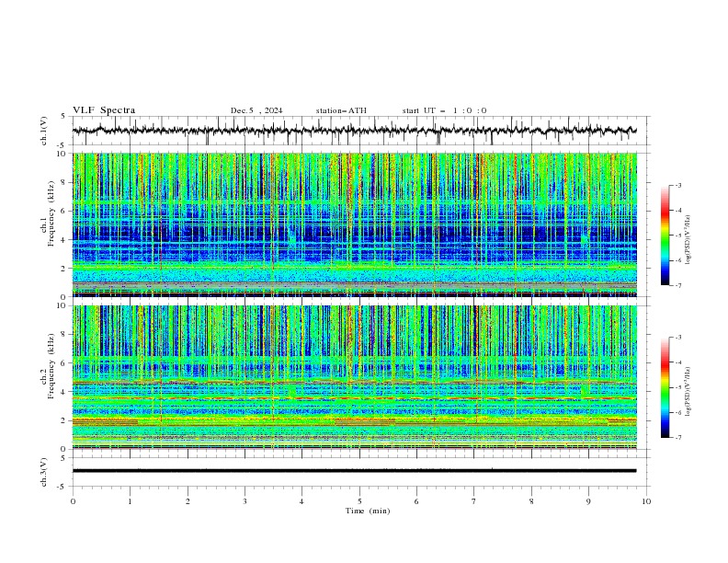Click the 5 tick on ch.1(V) axis
This screenshot has width=728, height=563.
click(64, 117)
